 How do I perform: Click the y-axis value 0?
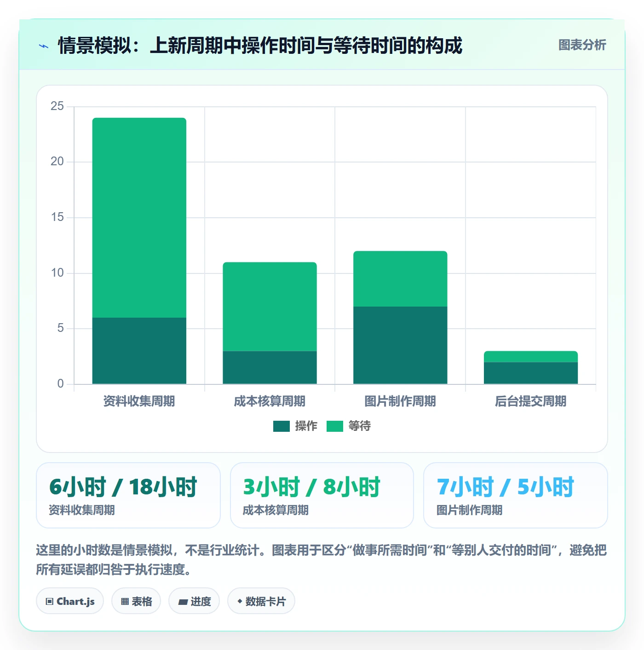[61, 384]
